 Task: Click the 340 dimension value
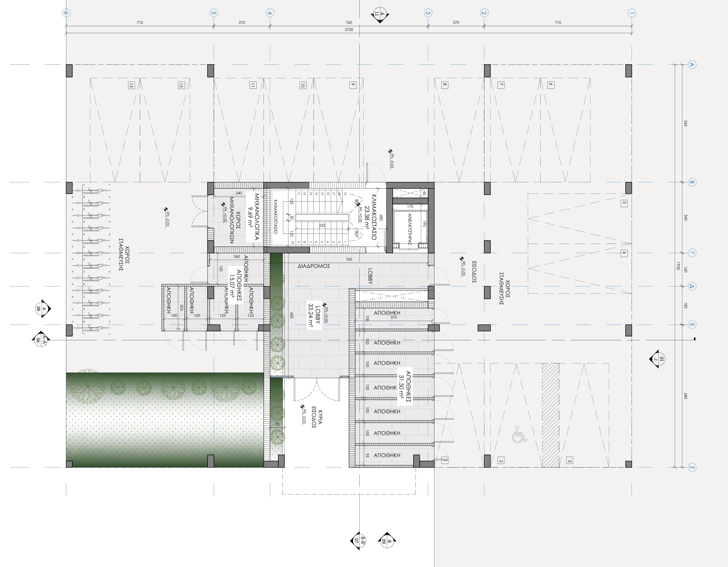[x=685, y=217]
